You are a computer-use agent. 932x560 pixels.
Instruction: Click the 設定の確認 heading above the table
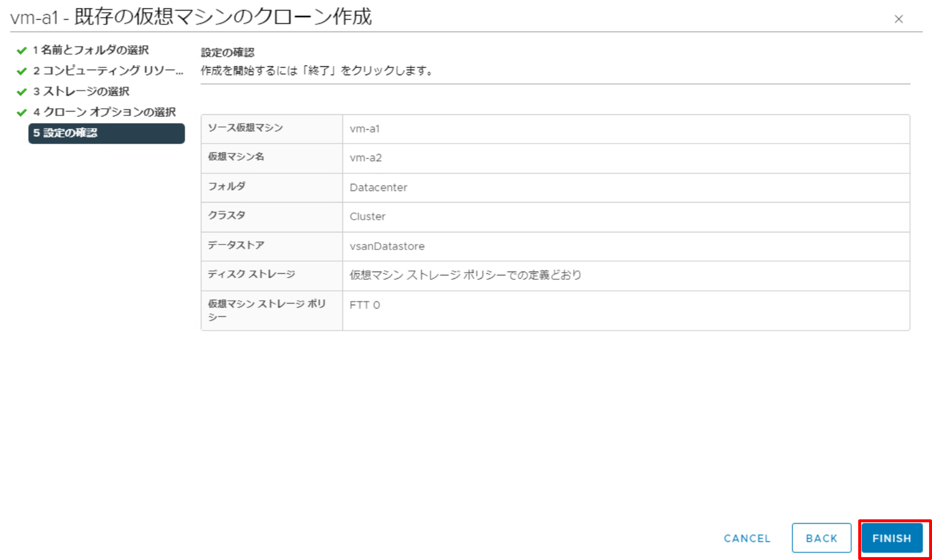(x=227, y=53)
